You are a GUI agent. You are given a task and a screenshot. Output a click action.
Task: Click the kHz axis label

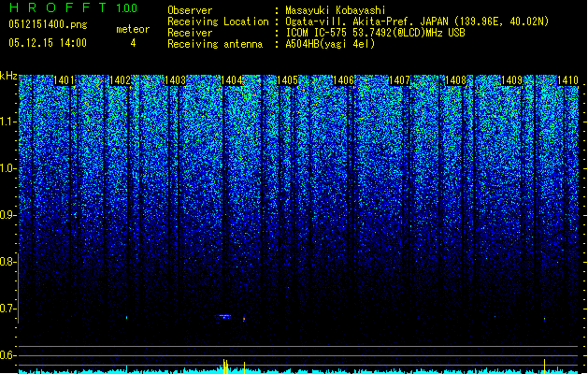click(x=8, y=76)
